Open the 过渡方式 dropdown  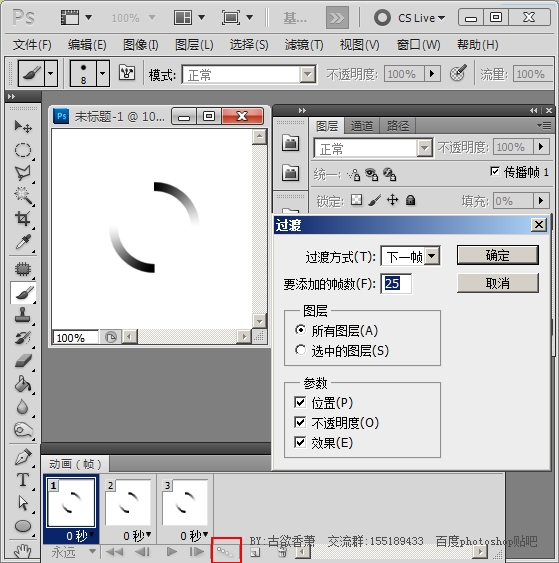point(433,256)
